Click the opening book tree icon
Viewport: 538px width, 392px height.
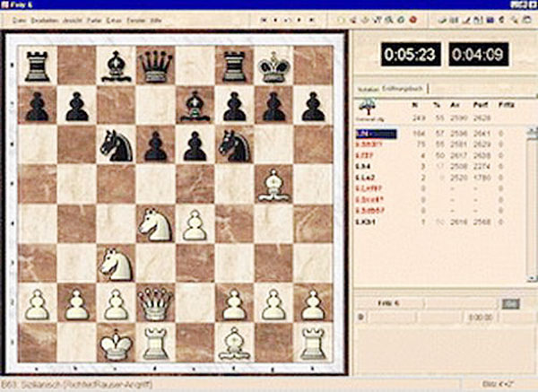coord(366,105)
